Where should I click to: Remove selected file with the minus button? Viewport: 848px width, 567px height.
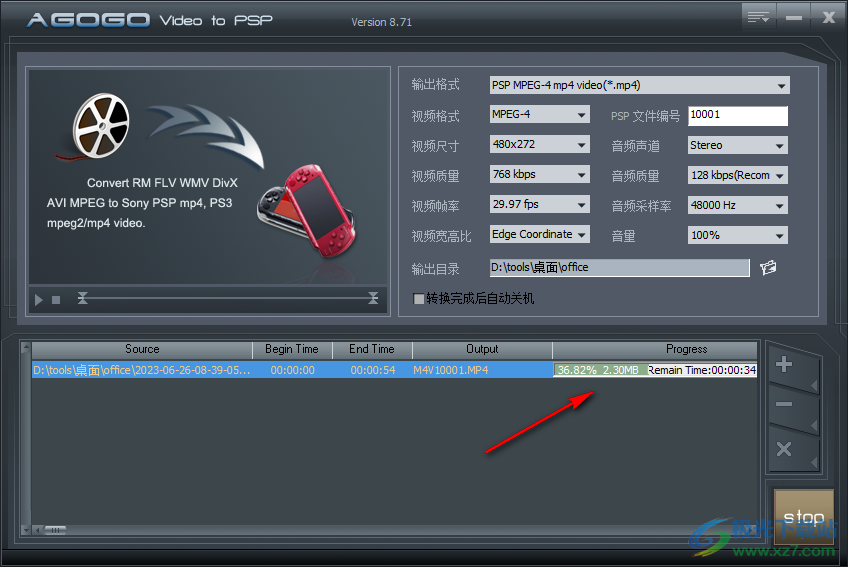click(784, 404)
